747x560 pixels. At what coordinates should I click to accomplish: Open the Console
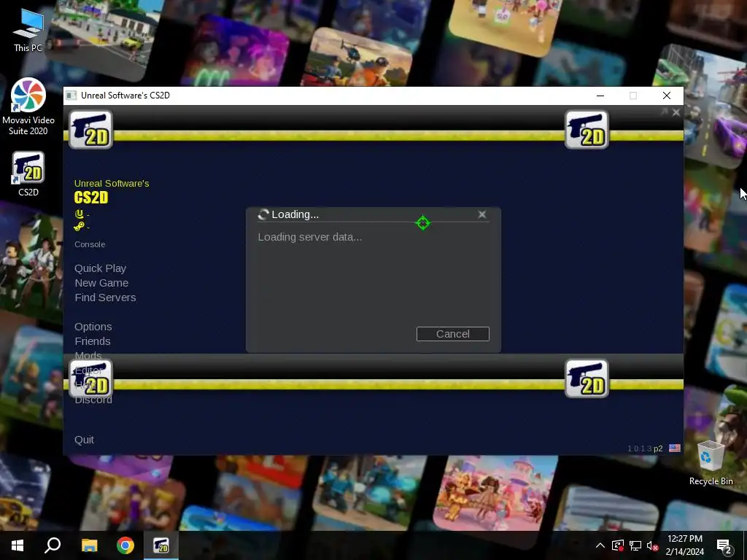90,244
